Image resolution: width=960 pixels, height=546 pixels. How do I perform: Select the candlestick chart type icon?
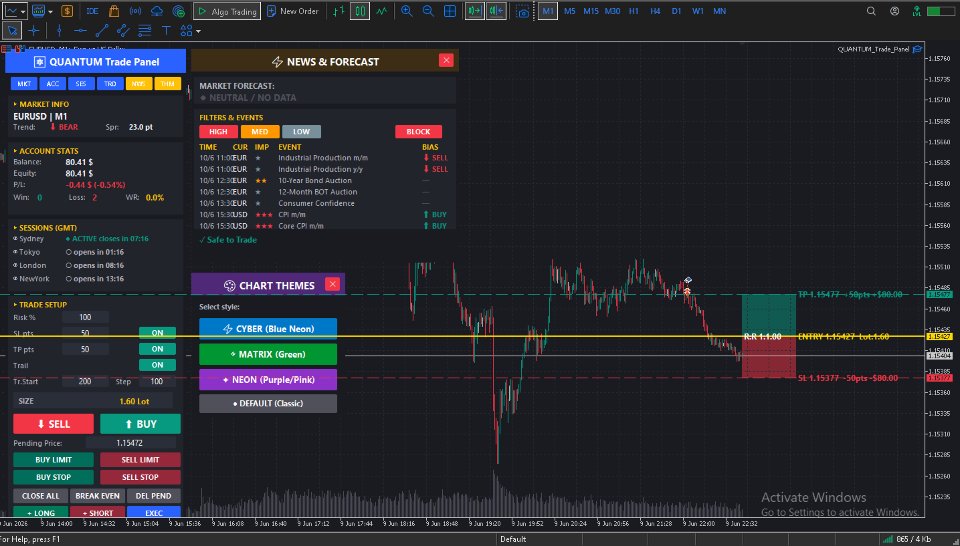pos(360,11)
